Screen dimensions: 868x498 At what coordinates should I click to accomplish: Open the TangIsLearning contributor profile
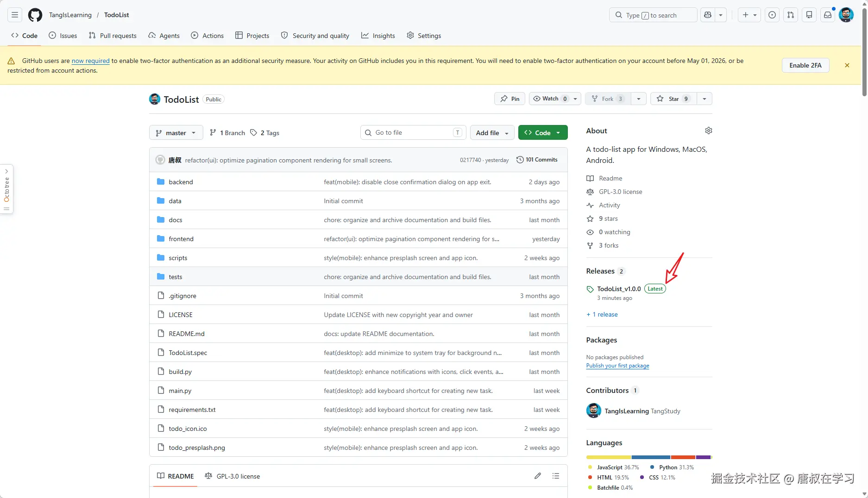[x=627, y=411]
